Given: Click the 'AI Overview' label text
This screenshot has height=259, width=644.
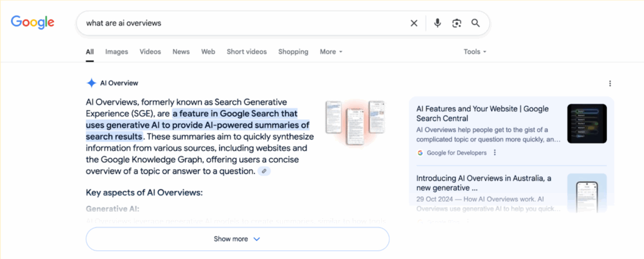Looking at the screenshot, I should click(x=119, y=84).
